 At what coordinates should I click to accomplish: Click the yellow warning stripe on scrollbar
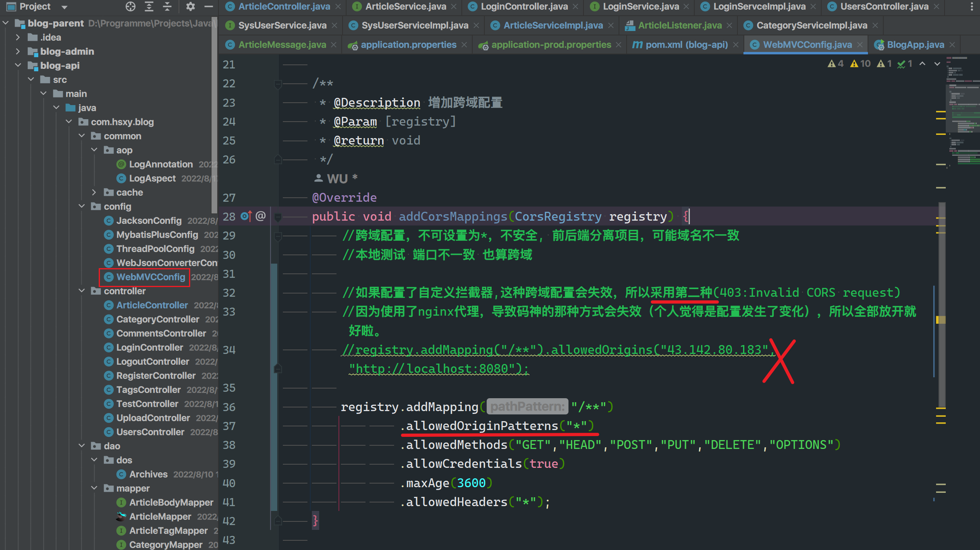point(941,320)
